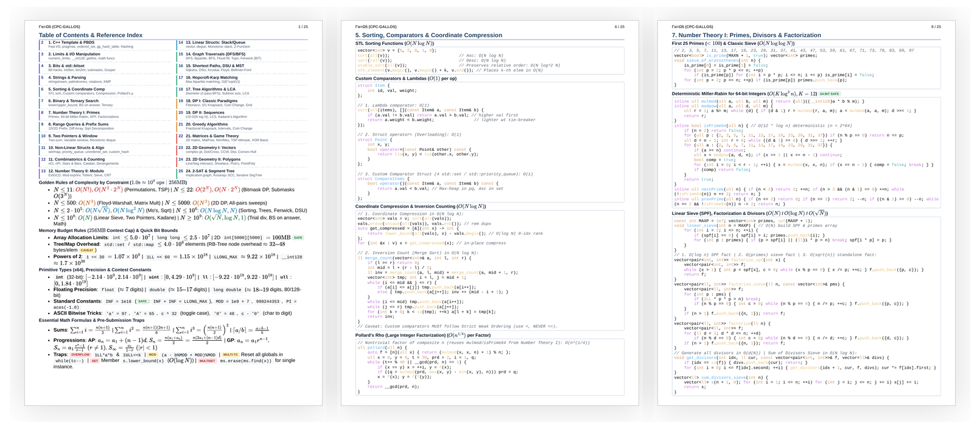Open TOC entry '11. Combinatorics & Counting'
Screen dimensions: 980x426
pyautogui.click(x=75, y=159)
